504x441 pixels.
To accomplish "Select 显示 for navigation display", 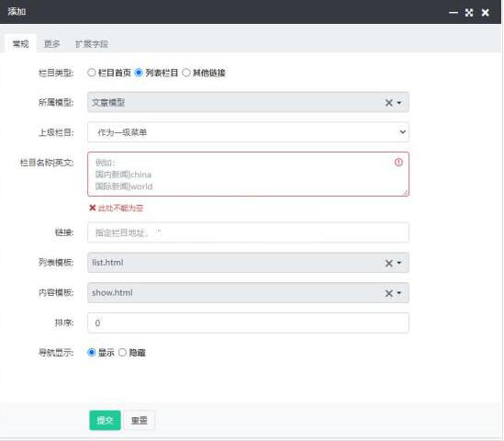I will [x=92, y=352].
